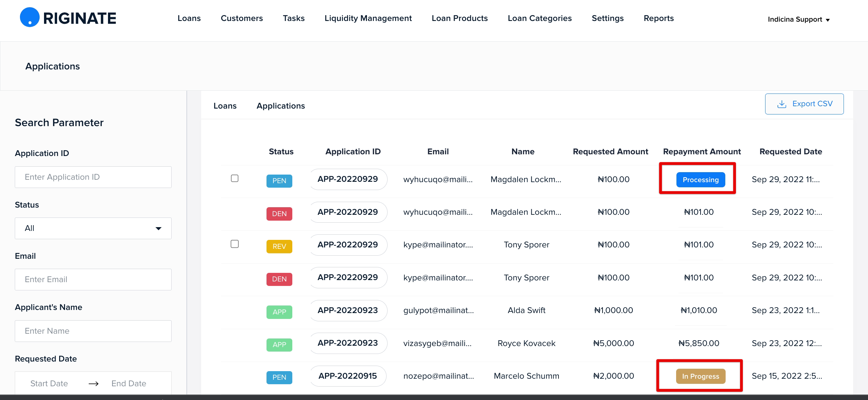Open Liquidity Management in the top navigation

(x=368, y=18)
